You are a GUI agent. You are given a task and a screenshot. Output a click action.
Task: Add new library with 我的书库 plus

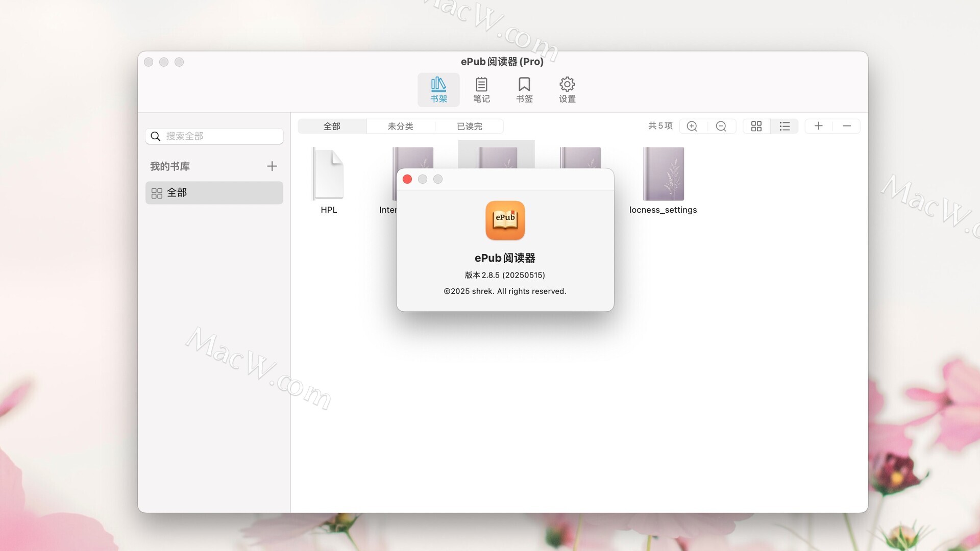272,166
